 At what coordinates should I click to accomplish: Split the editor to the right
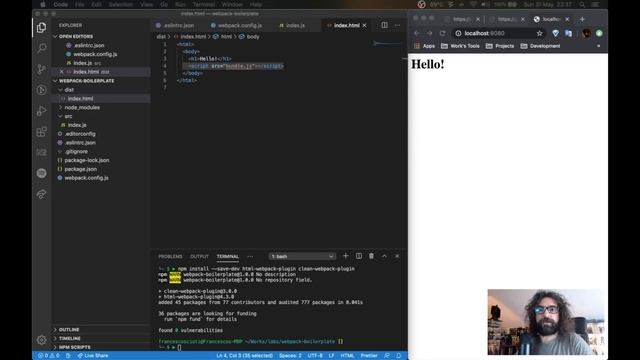[384, 25]
